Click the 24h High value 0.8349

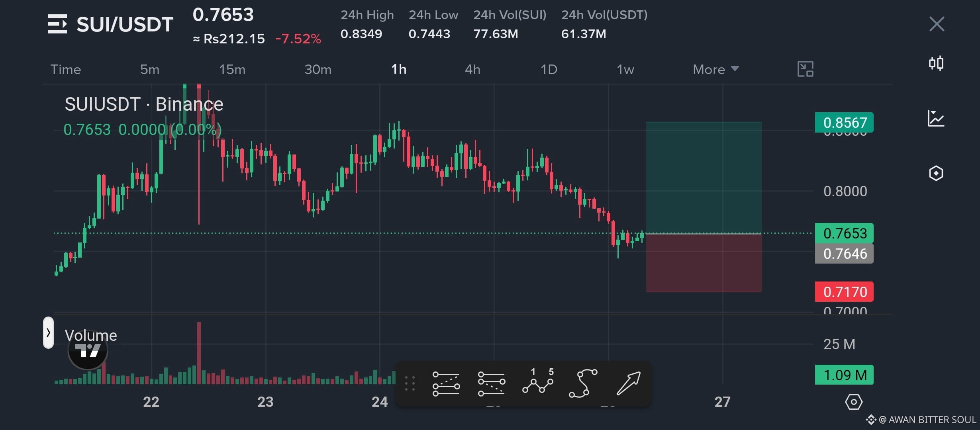click(361, 34)
